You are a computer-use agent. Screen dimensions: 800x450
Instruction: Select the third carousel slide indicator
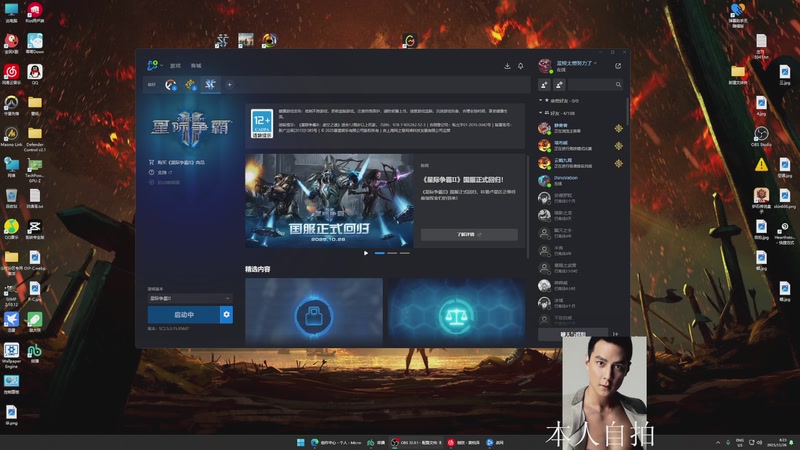click(404, 253)
